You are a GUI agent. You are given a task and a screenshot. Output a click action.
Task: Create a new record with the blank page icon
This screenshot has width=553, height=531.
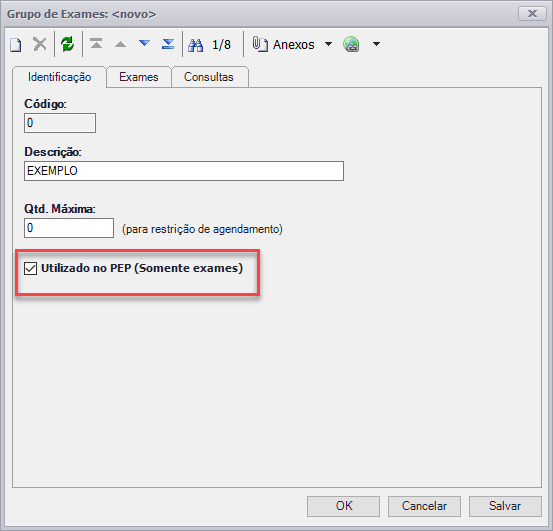point(16,45)
